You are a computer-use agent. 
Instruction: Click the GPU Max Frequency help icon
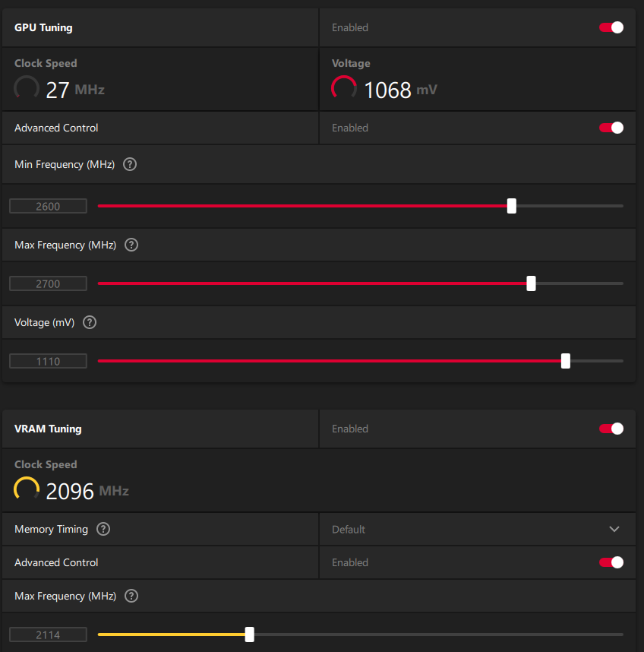click(131, 245)
